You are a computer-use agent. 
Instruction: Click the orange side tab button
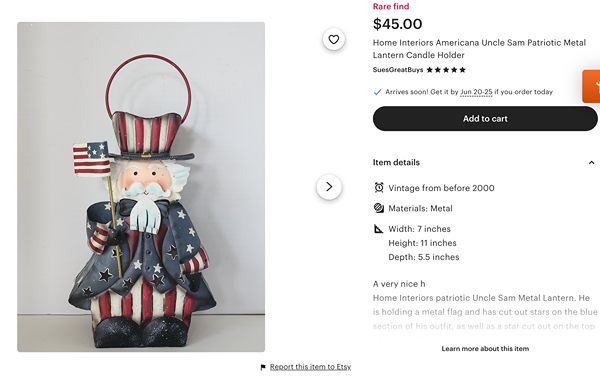point(591,86)
